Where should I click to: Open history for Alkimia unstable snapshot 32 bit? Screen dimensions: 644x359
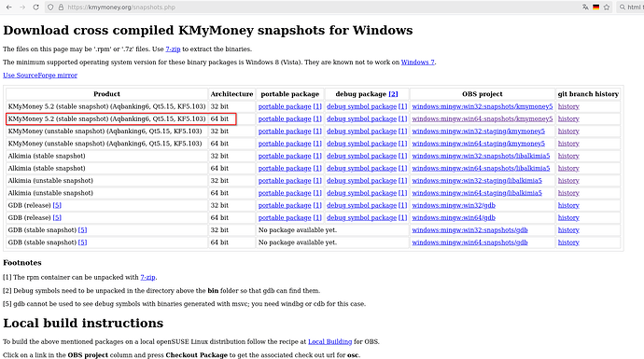tap(568, 181)
